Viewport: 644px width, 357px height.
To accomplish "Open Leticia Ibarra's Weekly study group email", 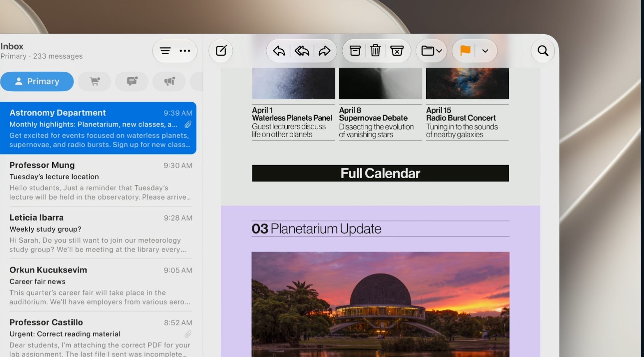I will tap(98, 233).
